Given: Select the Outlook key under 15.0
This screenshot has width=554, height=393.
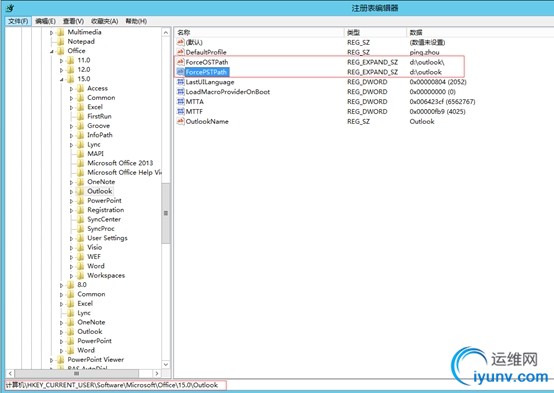Looking at the screenshot, I should pyautogui.click(x=100, y=191).
